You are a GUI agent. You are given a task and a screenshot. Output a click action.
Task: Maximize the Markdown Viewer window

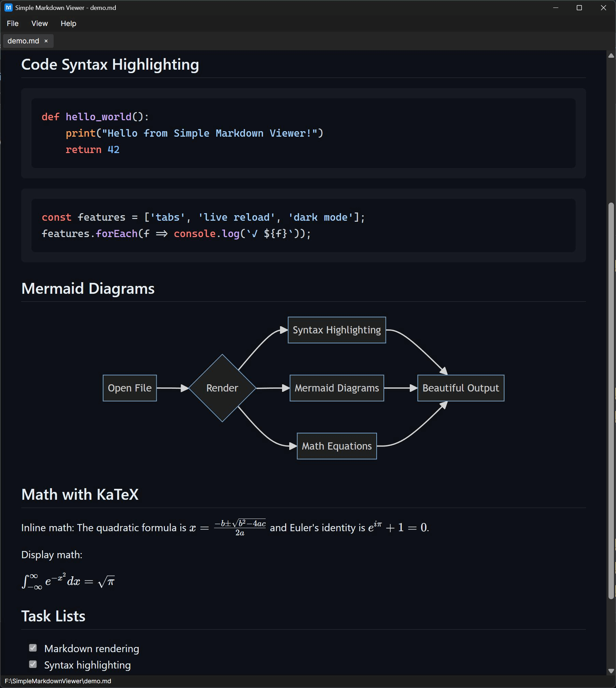tap(579, 8)
